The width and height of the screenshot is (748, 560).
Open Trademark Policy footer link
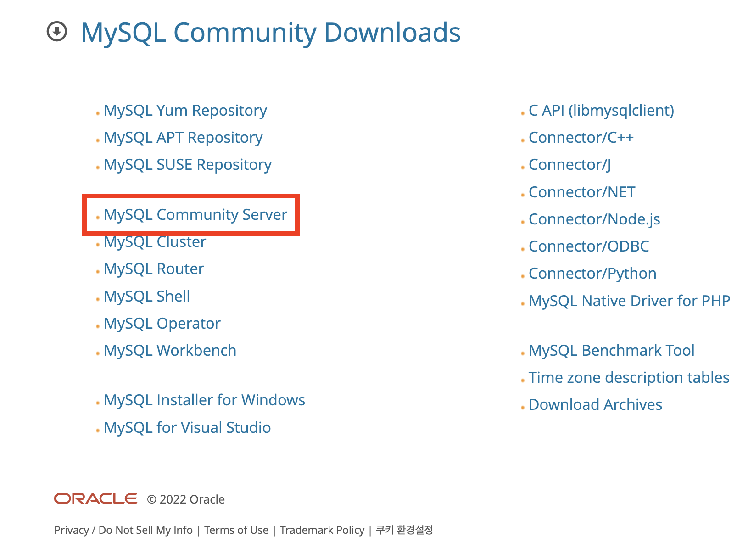tap(322, 530)
